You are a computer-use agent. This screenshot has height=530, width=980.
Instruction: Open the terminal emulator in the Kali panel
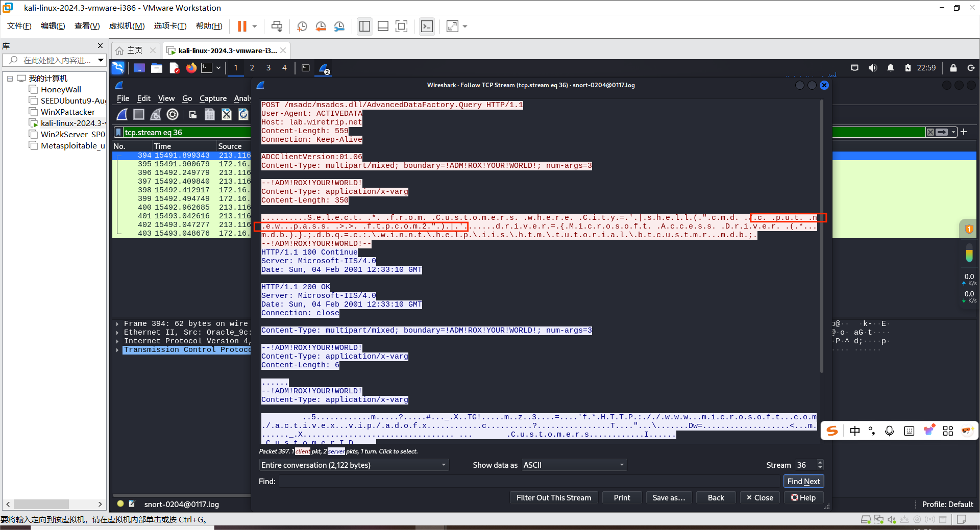207,68
